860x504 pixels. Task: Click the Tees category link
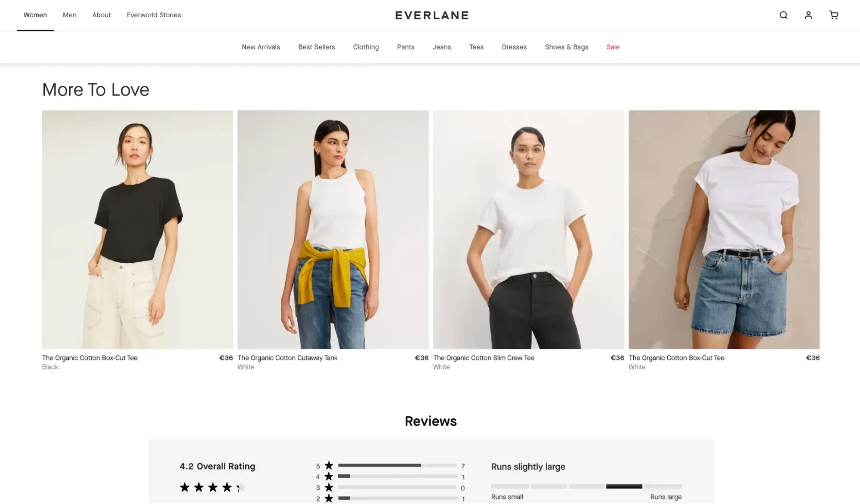click(476, 47)
